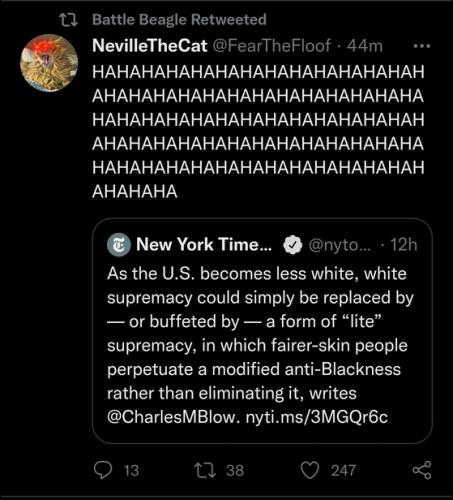Click the New York Times logo avatar
The width and height of the screenshot is (453, 500).
click(119, 245)
